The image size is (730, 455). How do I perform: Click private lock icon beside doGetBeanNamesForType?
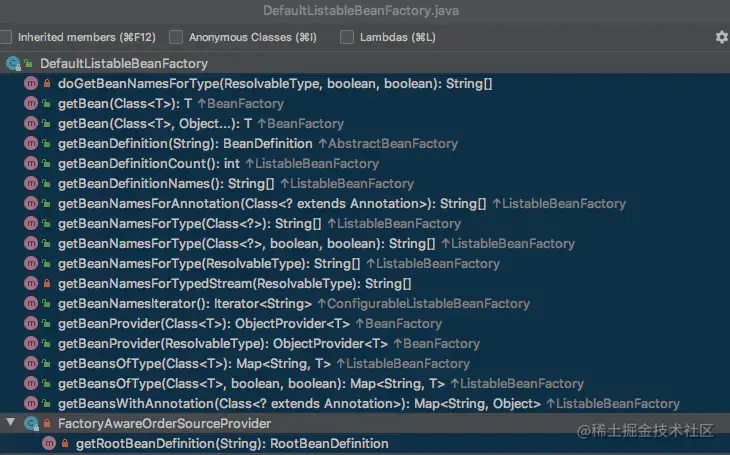(47, 83)
